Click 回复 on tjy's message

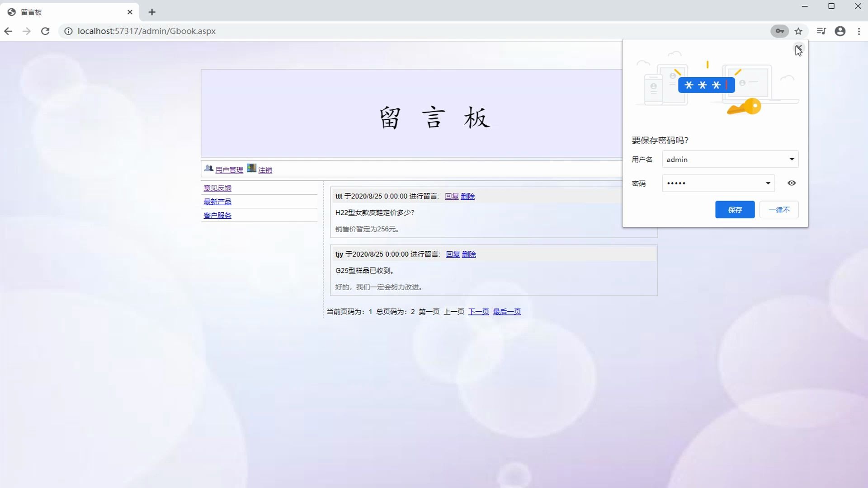pyautogui.click(x=453, y=254)
